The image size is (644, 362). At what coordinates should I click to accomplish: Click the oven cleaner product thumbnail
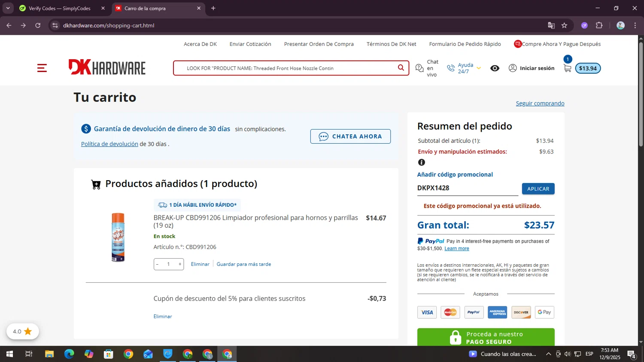[x=118, y=237]
